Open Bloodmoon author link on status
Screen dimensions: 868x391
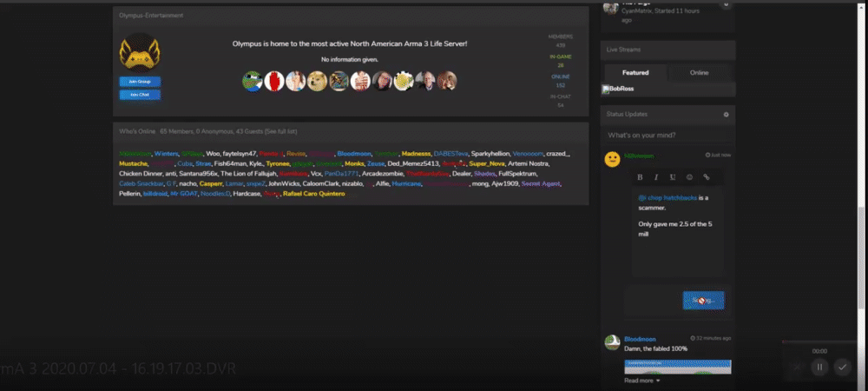640,339
